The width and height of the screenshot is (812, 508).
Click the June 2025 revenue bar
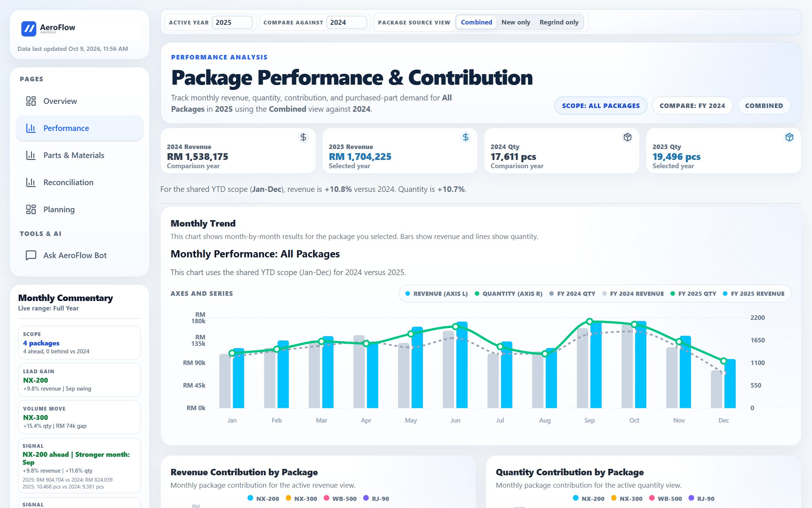click(462, 365)
